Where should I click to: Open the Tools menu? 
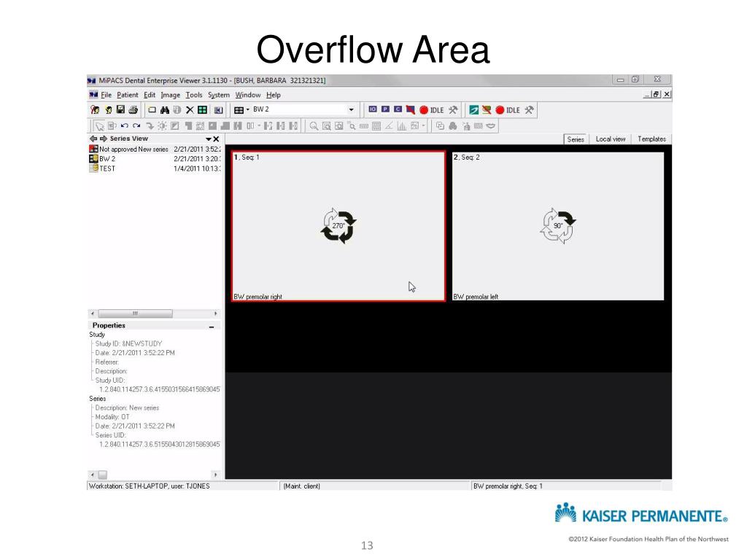point(194,95)
